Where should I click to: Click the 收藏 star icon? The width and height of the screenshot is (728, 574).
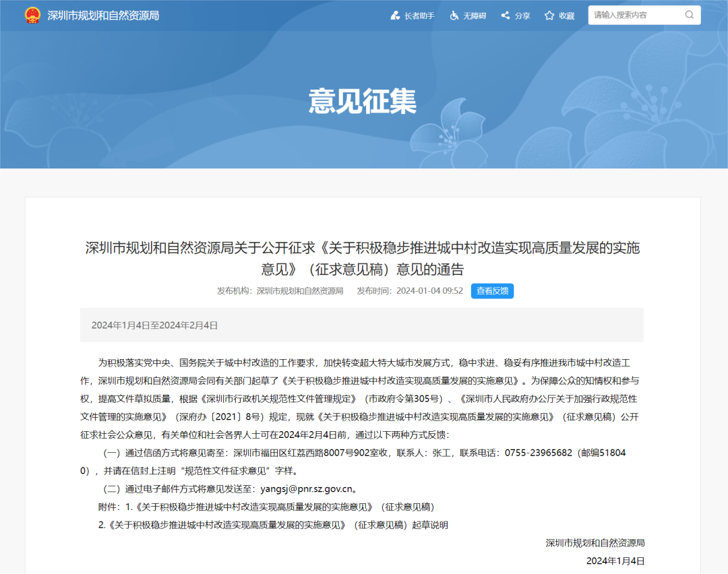click(x=549, y=15)
